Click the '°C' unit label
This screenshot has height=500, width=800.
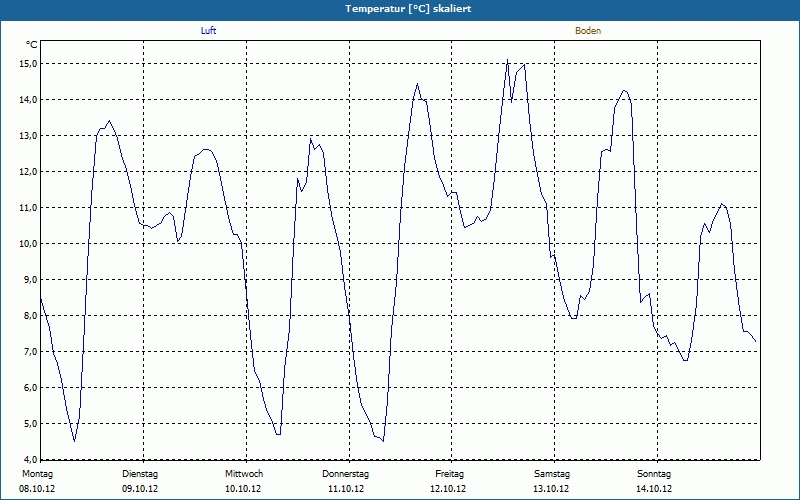pos(32,45)
